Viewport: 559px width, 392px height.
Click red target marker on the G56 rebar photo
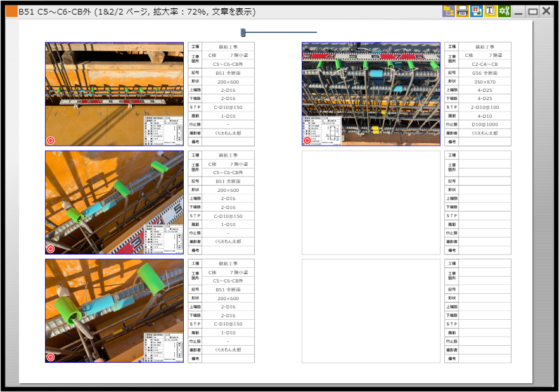click(x=307, y=141)
